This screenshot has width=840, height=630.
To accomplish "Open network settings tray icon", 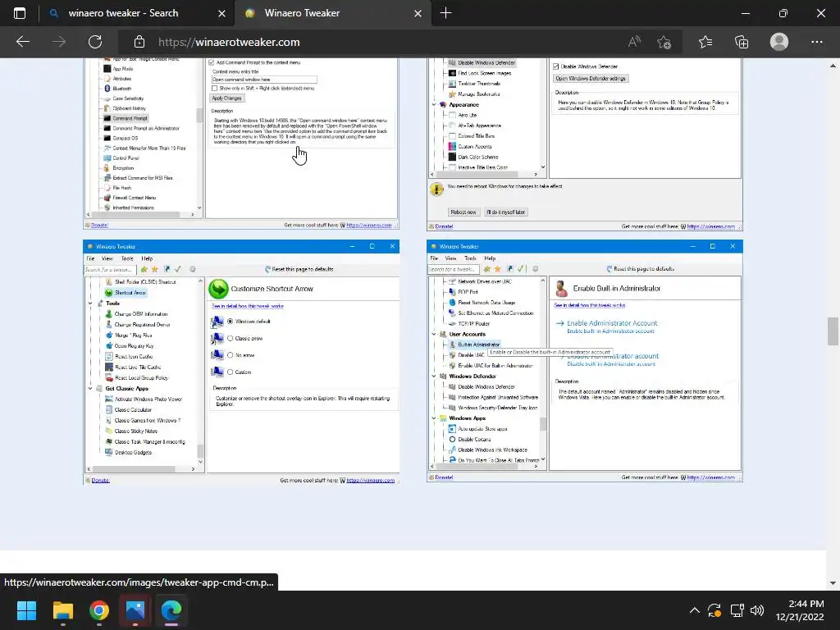I will pos(737,610).
